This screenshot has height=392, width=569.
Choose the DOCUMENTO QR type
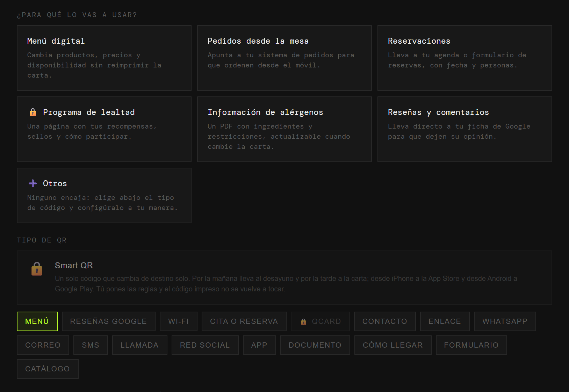click(x=315, y=345)
